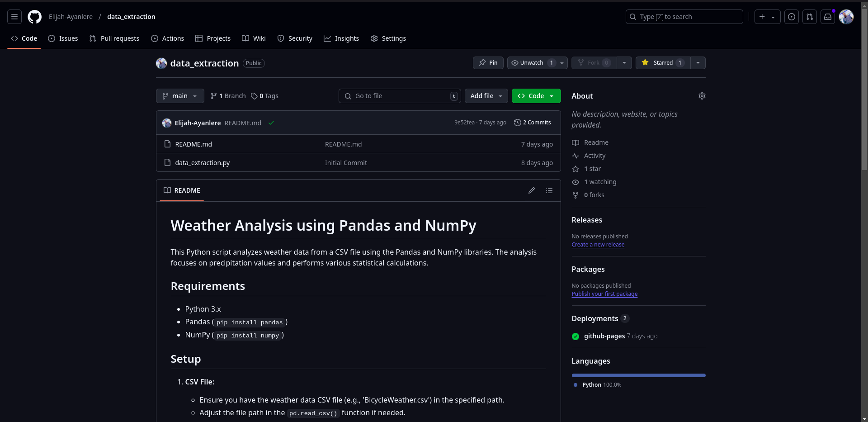Open the Elijah-Ayanlere owner breadcrumb link
The height and width of the screenshot is (422, 868).
(71, 17)
